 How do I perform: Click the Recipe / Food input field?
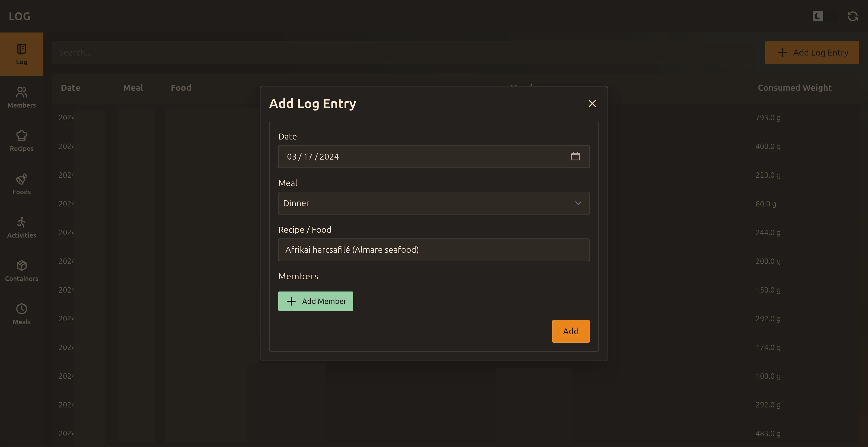tap(434, 249)
